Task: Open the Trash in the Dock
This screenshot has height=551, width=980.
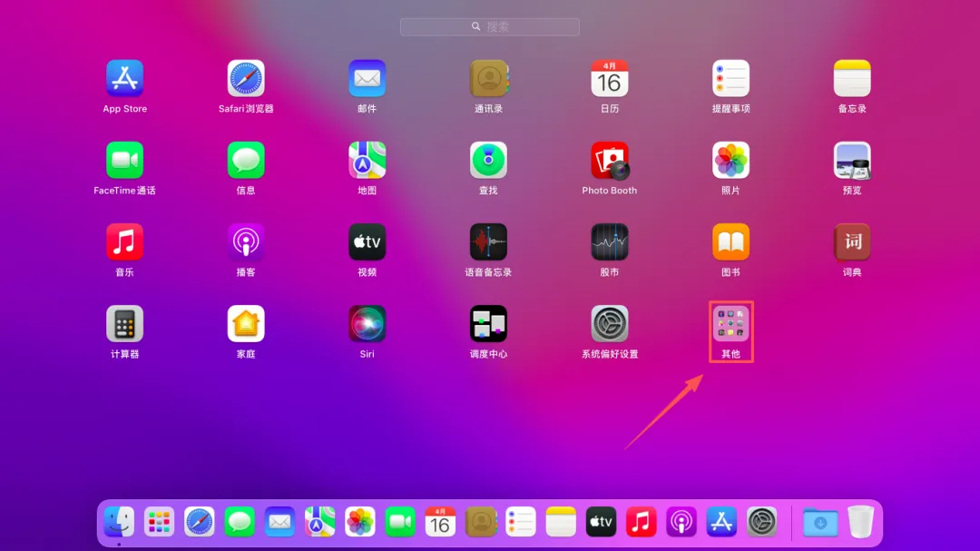Action: click(x=860, y=522)
